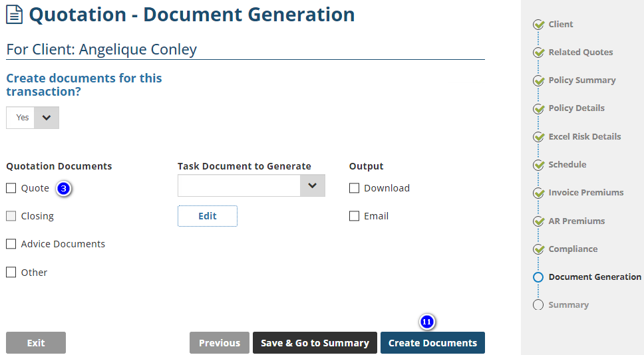Click the document icon beside the Quotation title
644x355 pixels.
14,15
